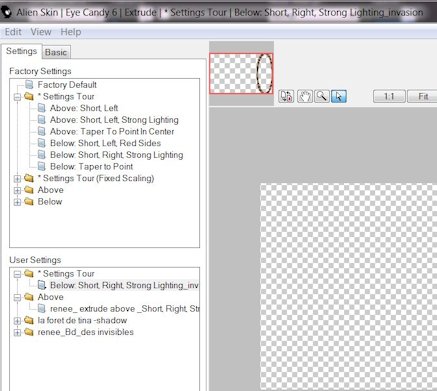
Task: Click the Factory Settings heading label
Action: tap(40, 71)
